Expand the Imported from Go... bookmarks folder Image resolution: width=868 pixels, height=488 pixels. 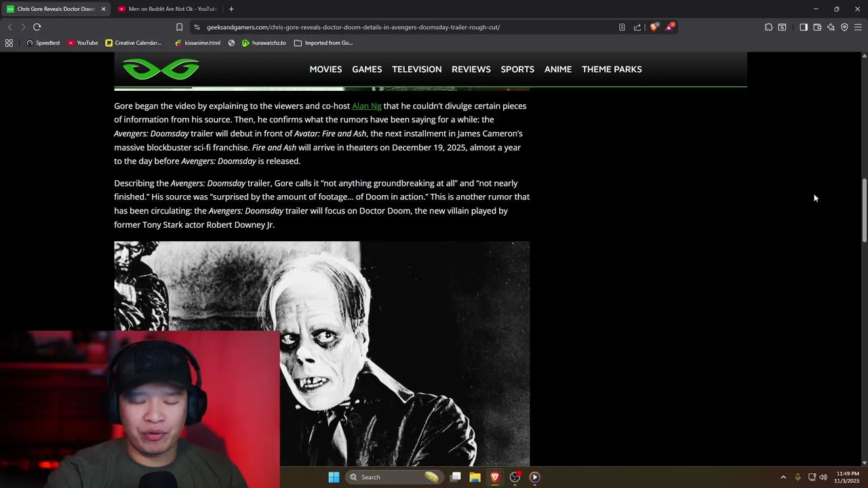[323, 43]
